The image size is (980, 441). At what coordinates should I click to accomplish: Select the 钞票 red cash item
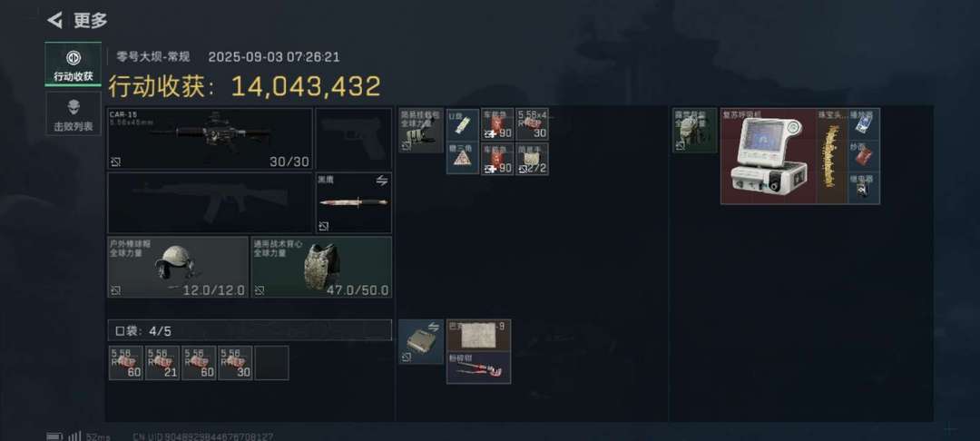point(864,156)
